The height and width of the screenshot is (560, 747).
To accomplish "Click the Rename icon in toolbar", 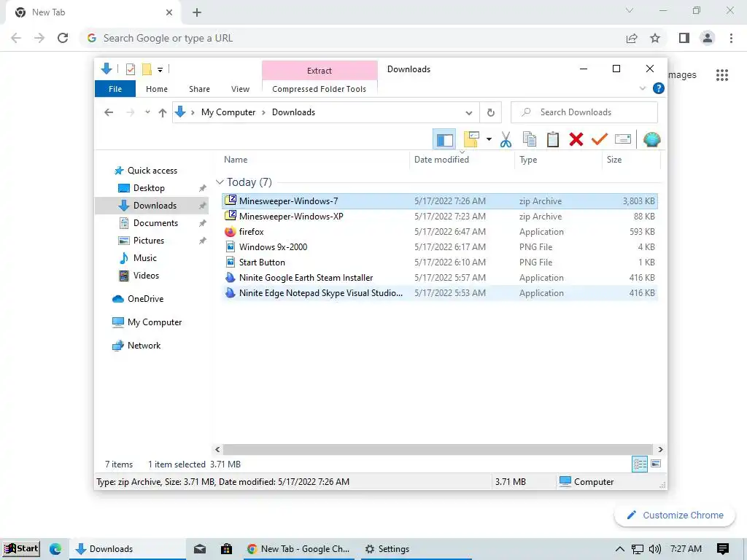I will [x=623, y=139].
